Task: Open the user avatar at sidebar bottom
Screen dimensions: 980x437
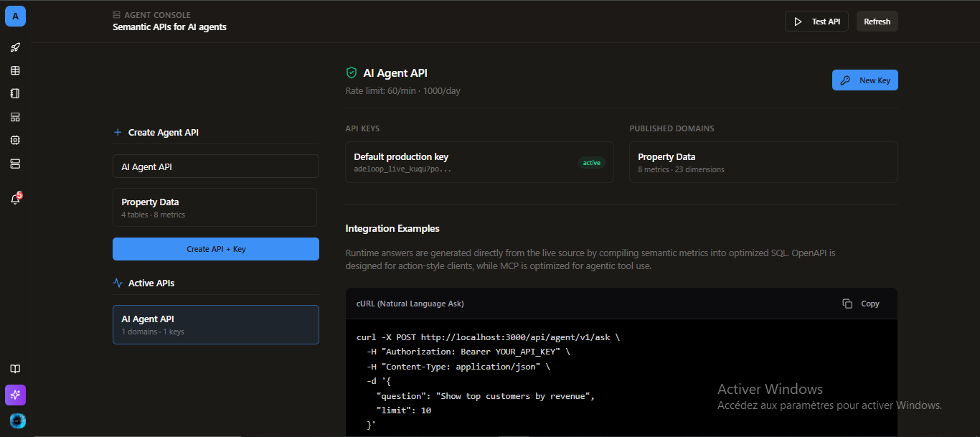Action: pos(17,420)
